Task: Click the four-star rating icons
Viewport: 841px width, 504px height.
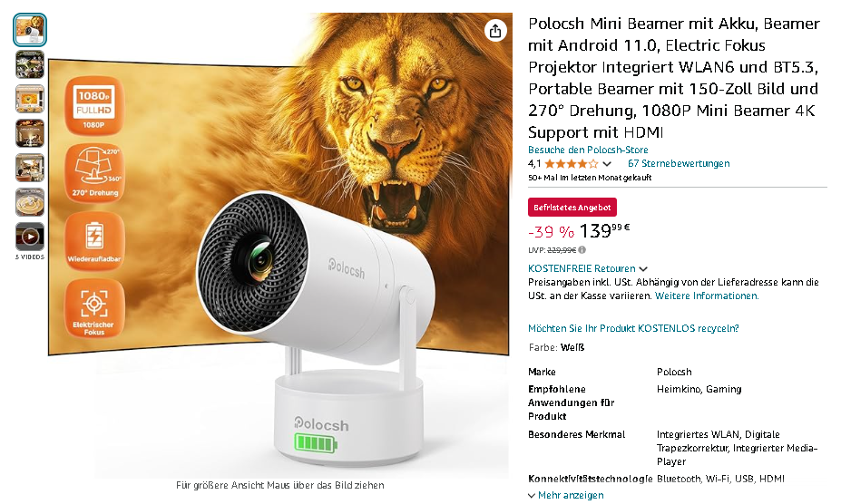Action: pos(572,163)
